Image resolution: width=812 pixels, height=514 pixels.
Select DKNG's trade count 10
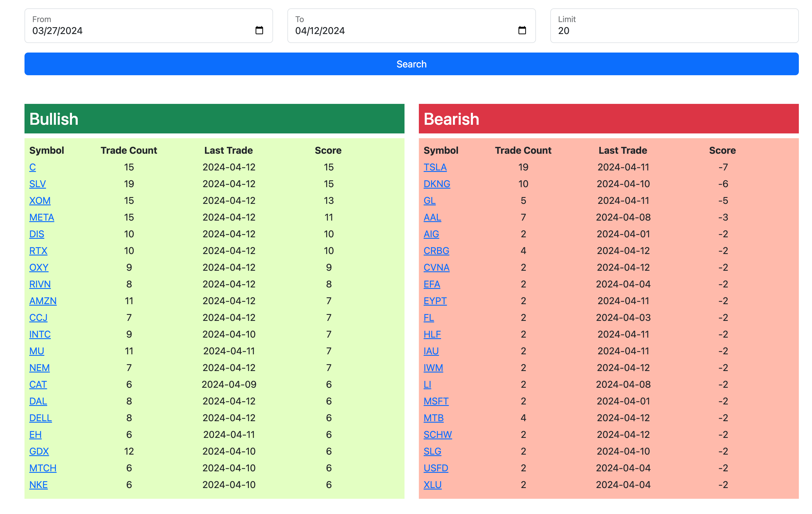coord(523,184)
